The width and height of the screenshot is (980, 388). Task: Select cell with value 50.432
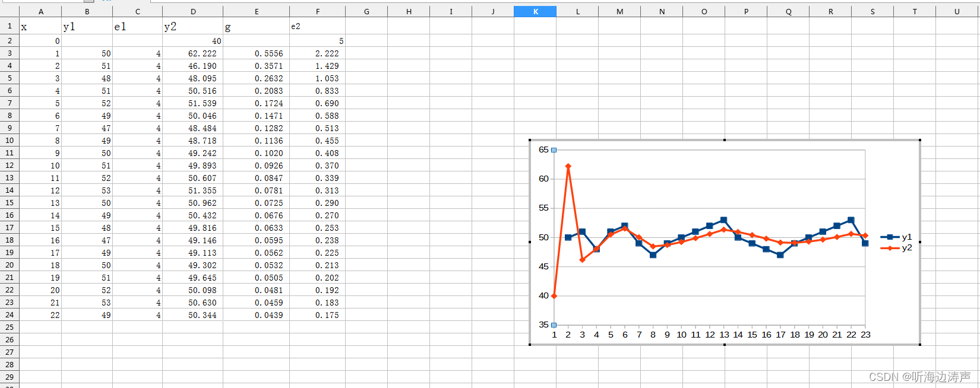[x=193, y=215]
